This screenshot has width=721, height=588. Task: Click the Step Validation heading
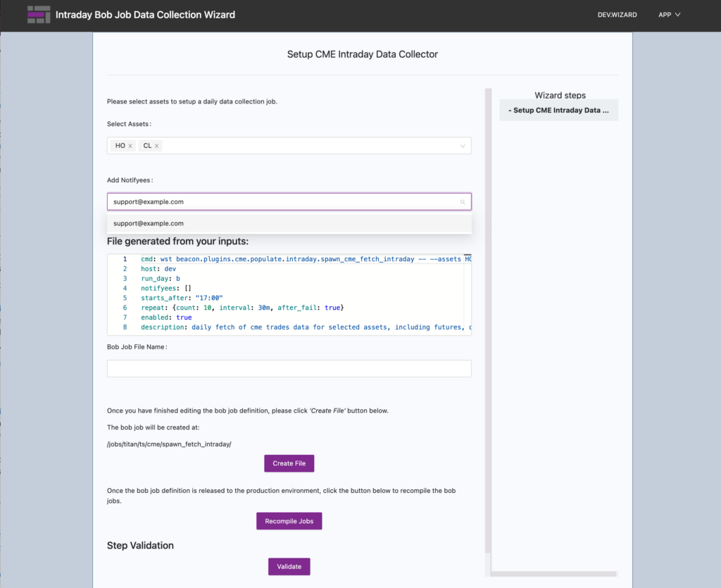140,546
